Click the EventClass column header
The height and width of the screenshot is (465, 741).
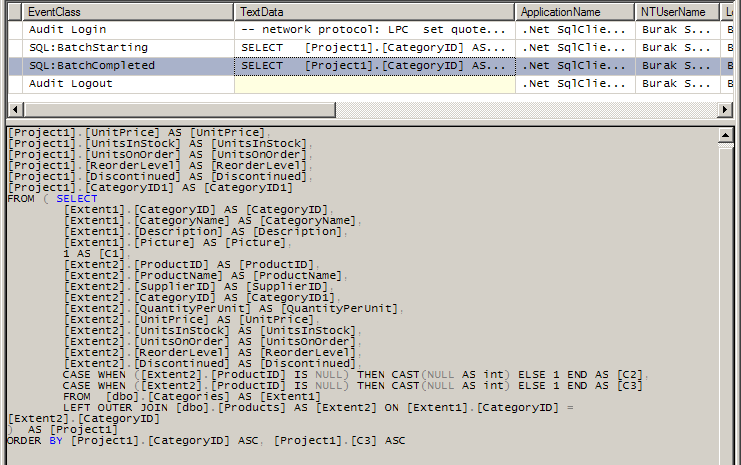coord(120,12)
